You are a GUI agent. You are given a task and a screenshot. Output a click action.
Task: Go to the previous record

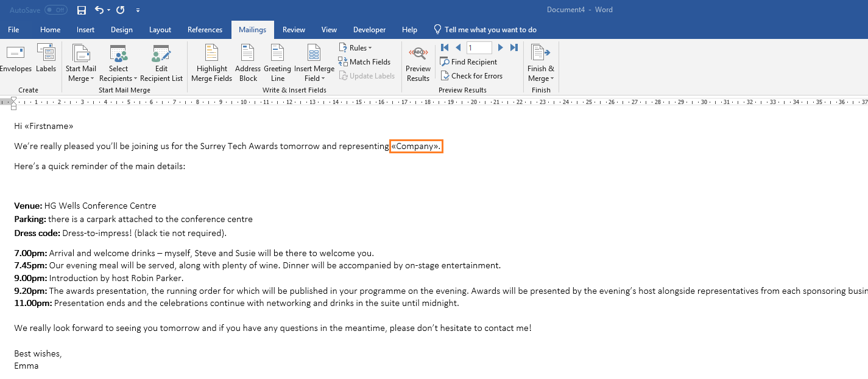click(458, 47)
